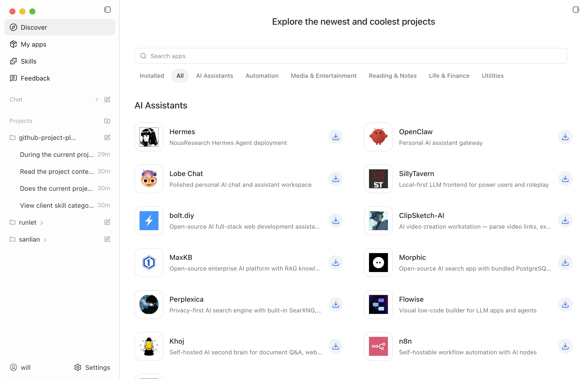Add a new project folder
Image resolution: width=588 pixels, height=379 pixels.
(107, 121)
